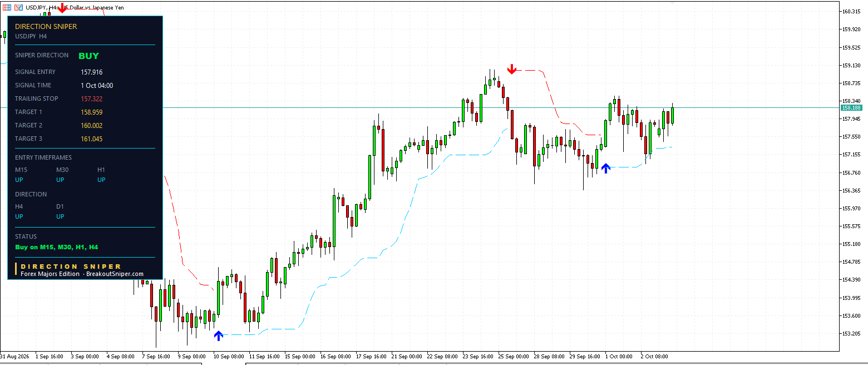
Task: Click the DIRECTION SNIPER panel heading
Action: 46,26
